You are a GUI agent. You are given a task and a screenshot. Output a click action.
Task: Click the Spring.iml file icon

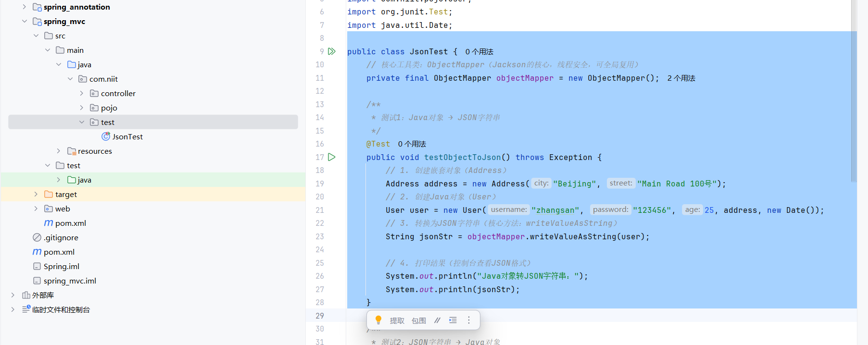pyautogui.click(x=37, y=266)
